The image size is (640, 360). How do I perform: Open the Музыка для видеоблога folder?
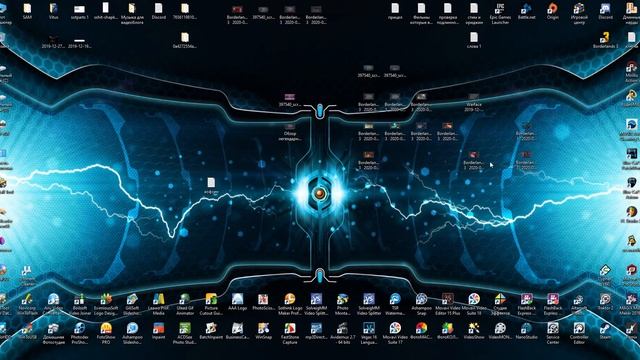pyautogui.click(x=132, y=14)
